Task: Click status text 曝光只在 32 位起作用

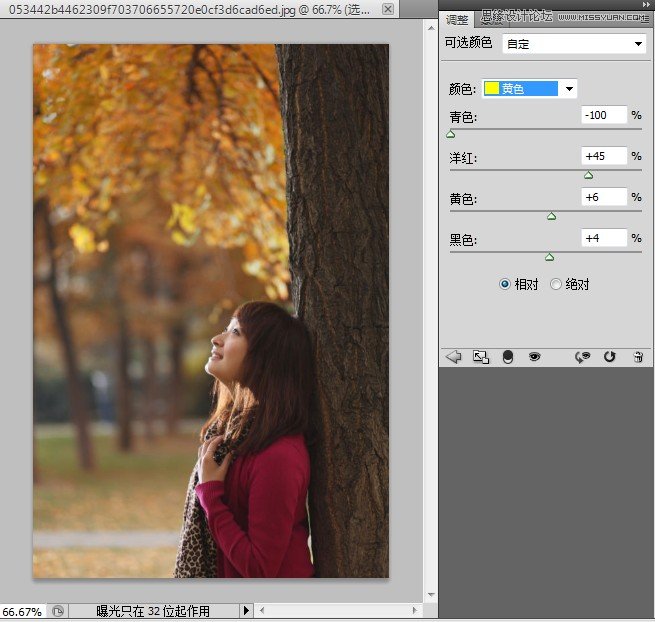Action: [153, 612]
